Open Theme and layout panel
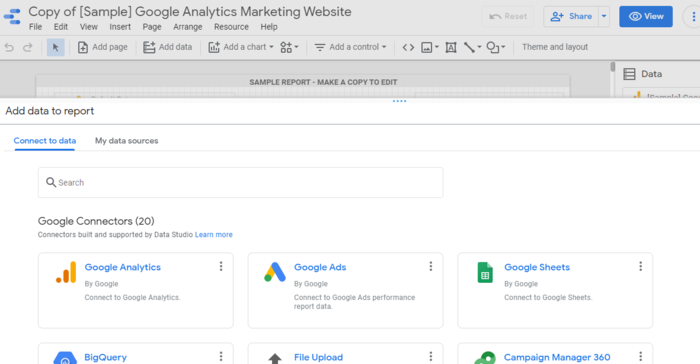 (555, 47)
